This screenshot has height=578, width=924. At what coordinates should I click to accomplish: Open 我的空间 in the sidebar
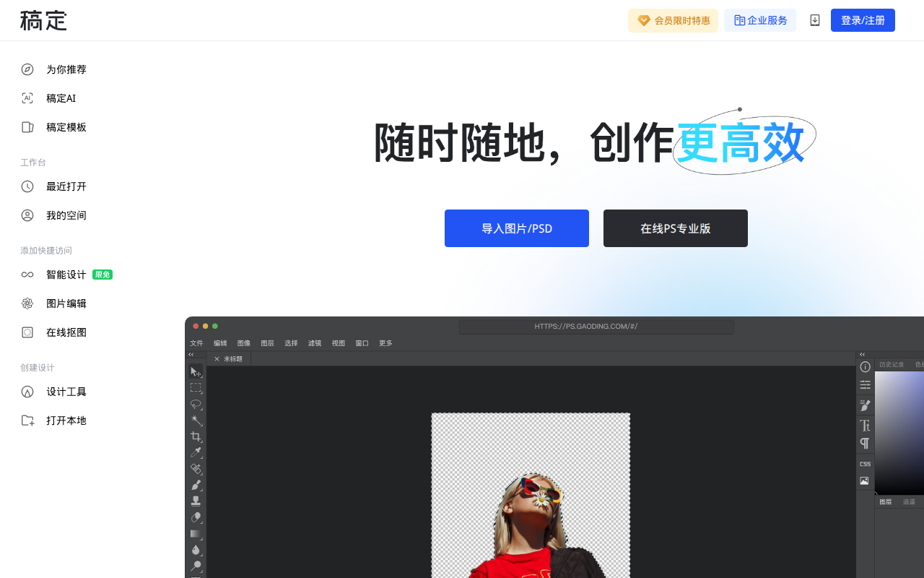[x=66, y=215]
